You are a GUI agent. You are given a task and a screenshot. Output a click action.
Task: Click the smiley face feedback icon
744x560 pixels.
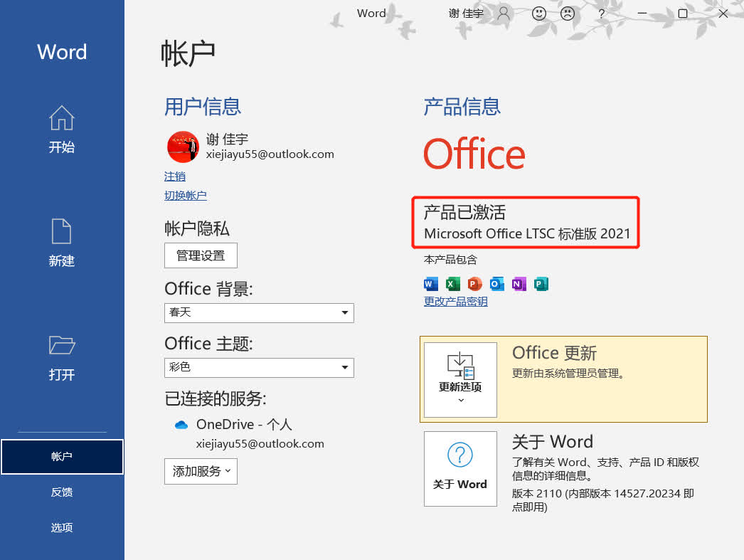(x=540, y=14)
